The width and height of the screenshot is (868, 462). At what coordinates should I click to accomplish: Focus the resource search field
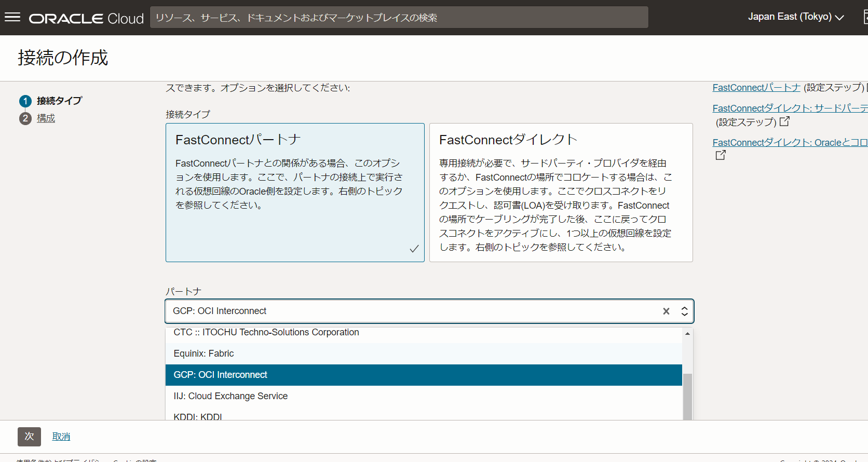pos(399,18)
